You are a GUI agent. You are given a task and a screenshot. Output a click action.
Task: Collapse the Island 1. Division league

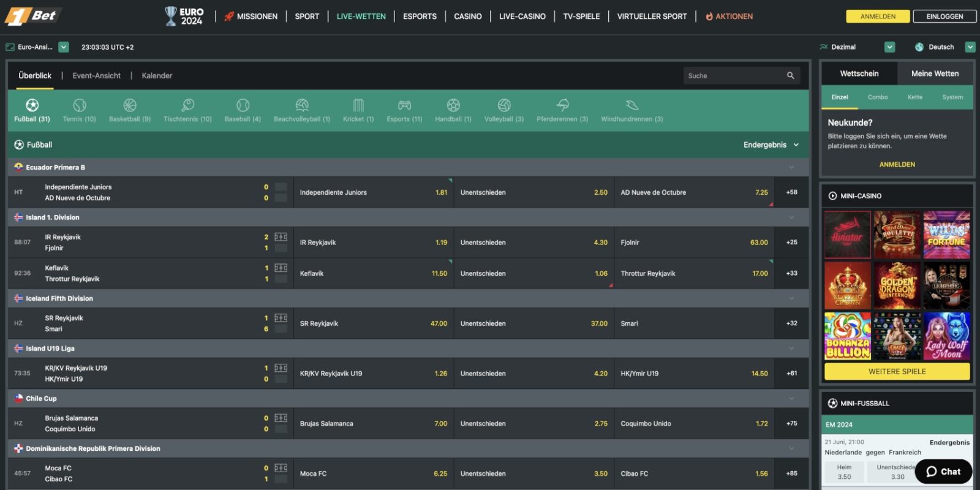click(791, 217)
